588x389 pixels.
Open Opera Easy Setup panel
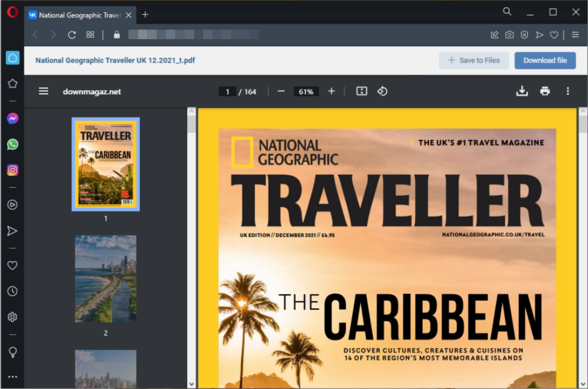click(x=575, y=35)
